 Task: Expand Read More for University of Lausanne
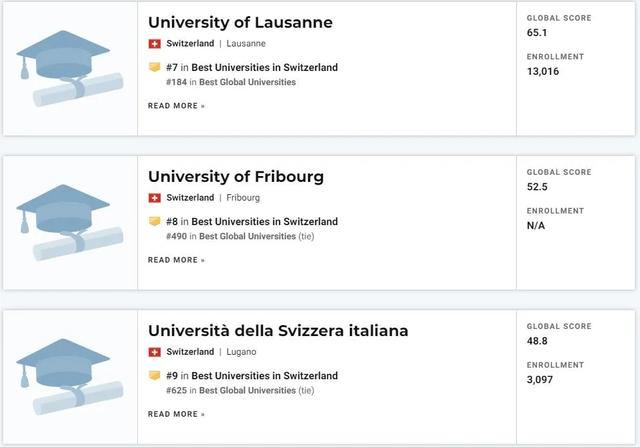(176, 105)
